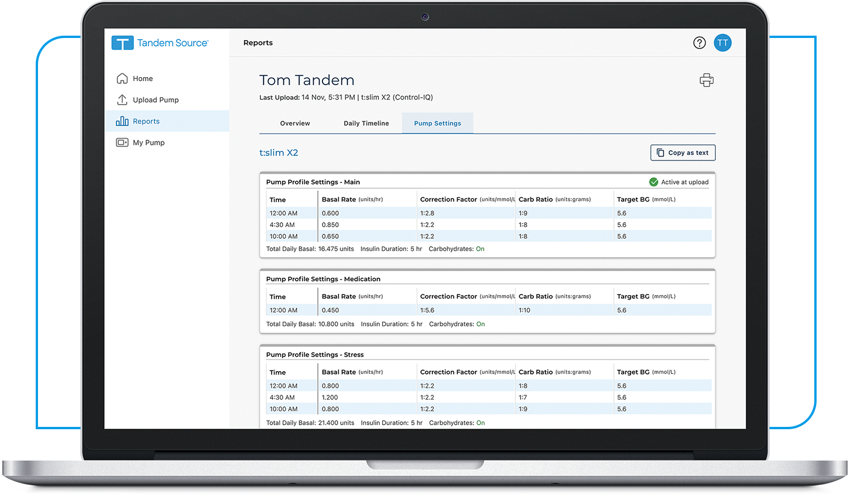Switch to the Daily Timeline tab
The height and width of the screenshot is (504, 850).
[x=366, y=123]
